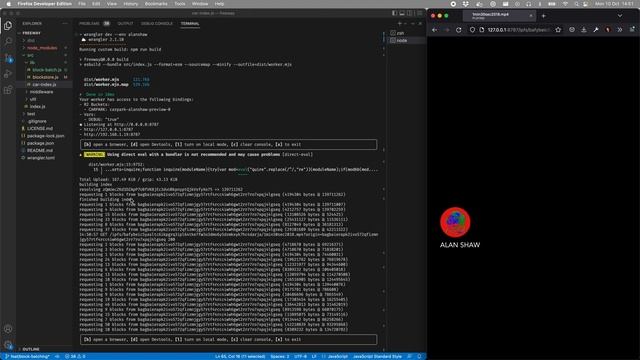Go forward in the Firefox window
The width and height of the screenshot is (640, 360).
pos(447,30)
